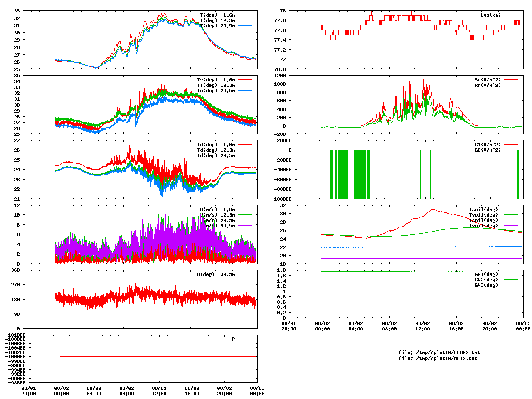The width and height of the screenshot is (532, 399).
Task: Click the '08/01 20:00' time label under the pressure plot
Action: (28, 391)
